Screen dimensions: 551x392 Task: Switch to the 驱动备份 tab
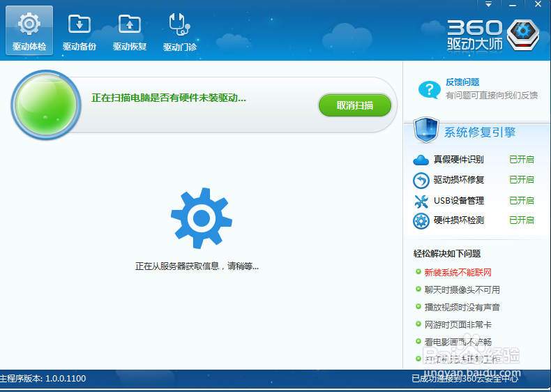coord(80,32)
